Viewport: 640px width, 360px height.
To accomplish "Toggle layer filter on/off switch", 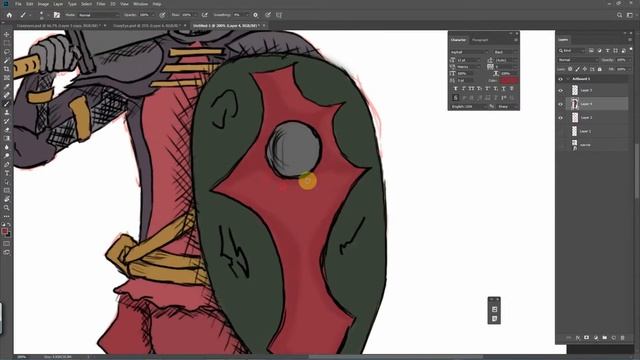I will [631, 50].
